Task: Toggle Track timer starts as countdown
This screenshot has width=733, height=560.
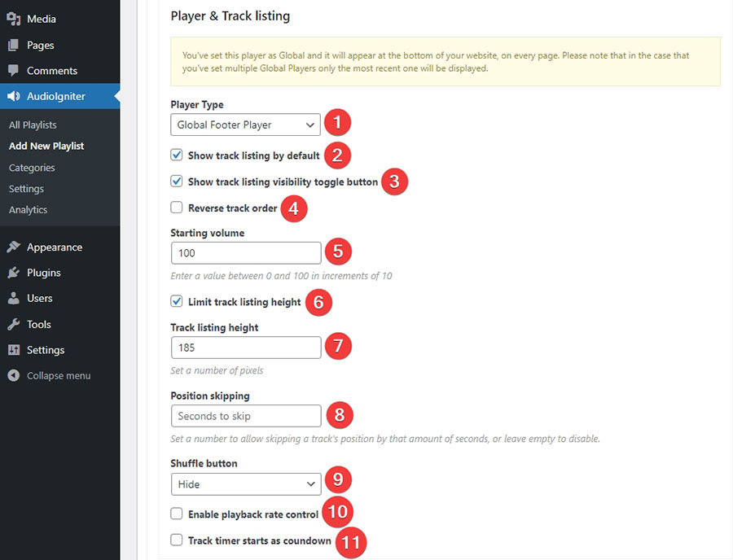Action: click(176, 540)
